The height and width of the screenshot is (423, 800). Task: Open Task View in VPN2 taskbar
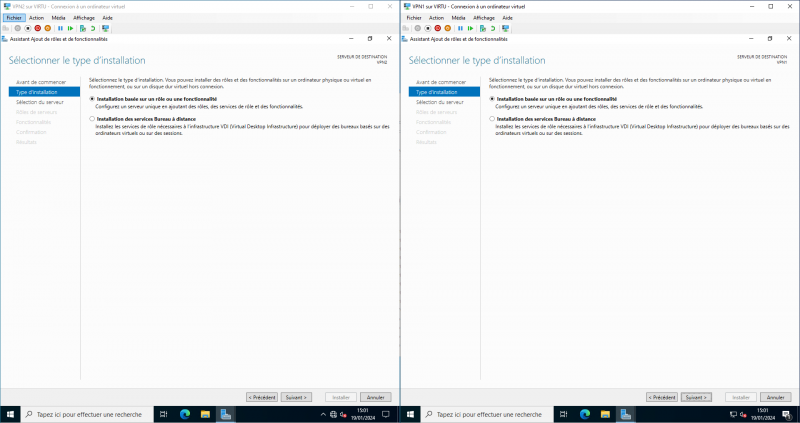coord(163,414)
